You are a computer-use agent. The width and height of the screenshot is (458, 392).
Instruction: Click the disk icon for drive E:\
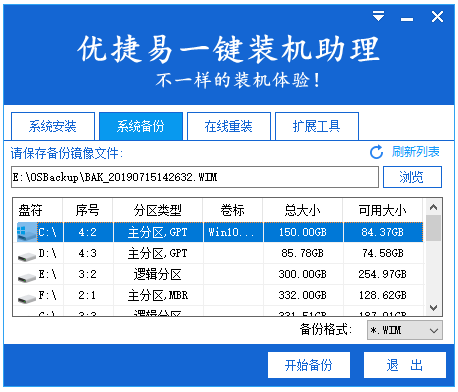point(27,277)
